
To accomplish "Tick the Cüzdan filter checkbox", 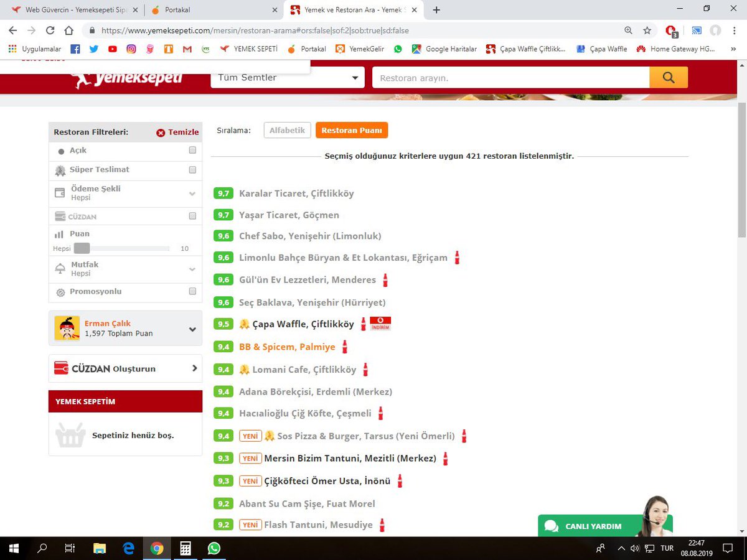I will (192, 216).
